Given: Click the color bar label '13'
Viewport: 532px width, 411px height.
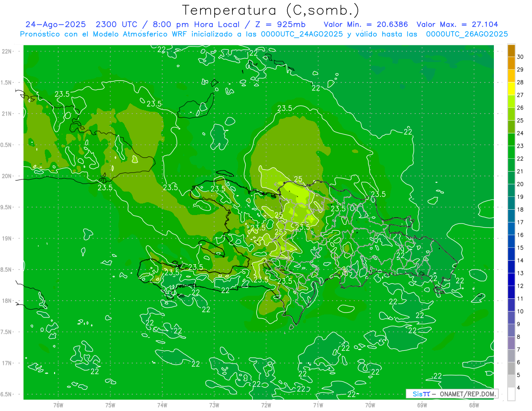Looking at the screenshot, I should click(520, 273).
